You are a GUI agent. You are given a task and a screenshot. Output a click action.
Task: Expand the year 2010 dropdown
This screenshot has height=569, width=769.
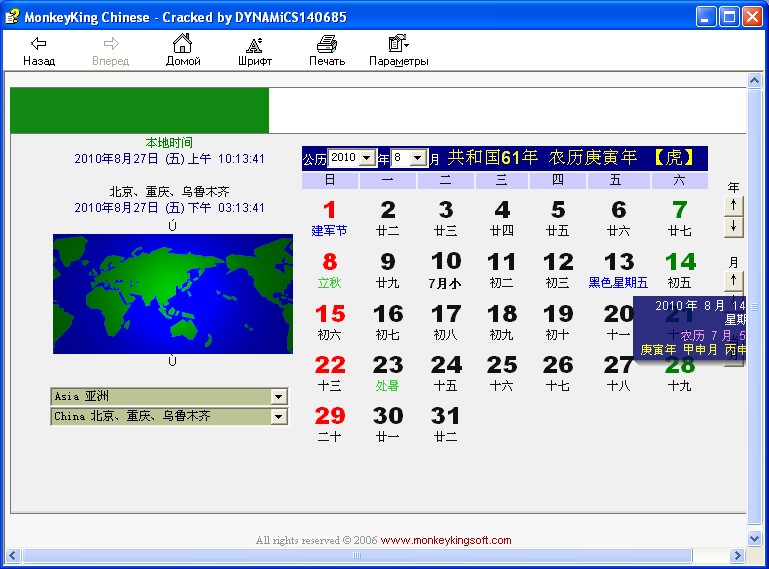[366, 158]
